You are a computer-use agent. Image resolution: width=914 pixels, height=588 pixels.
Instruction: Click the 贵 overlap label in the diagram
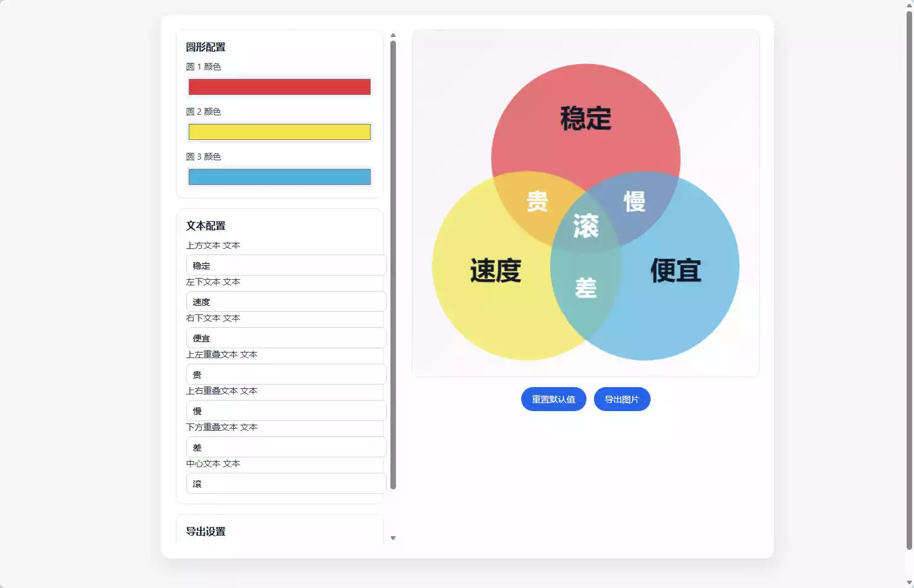point(537,202)
